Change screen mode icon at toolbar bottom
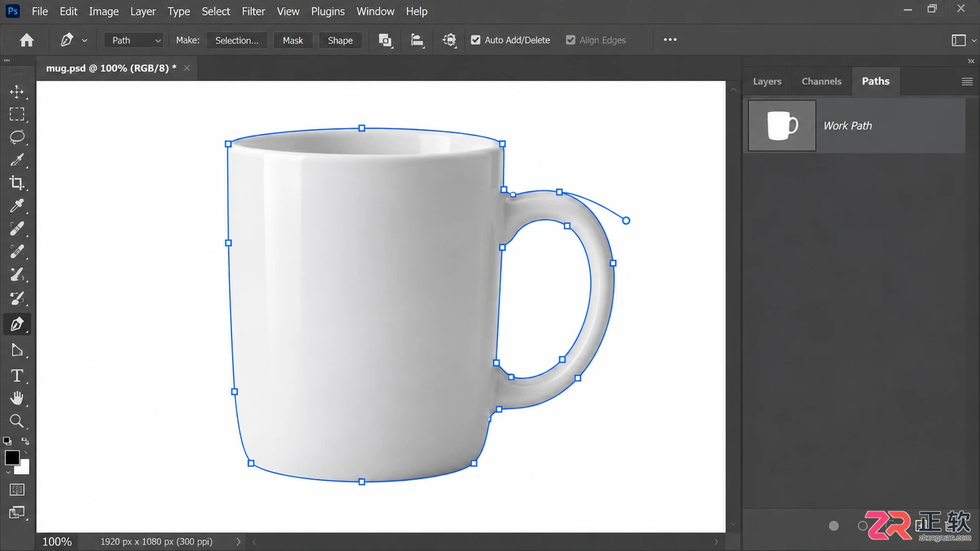This screenshot has height=551, width=980. [17, 512]
